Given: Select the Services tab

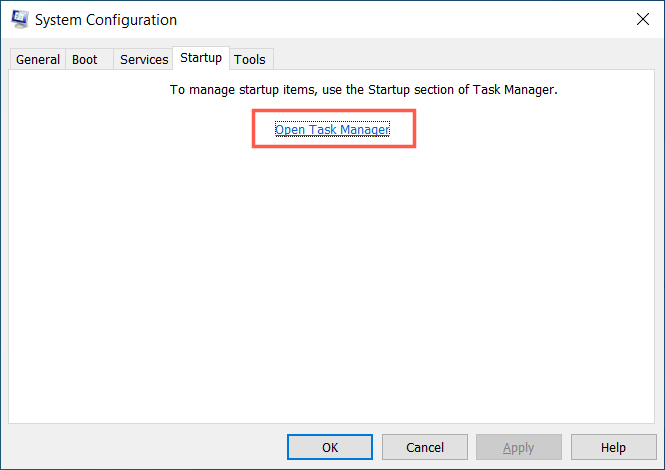Looking at the screenshot, I should [144, 59].
